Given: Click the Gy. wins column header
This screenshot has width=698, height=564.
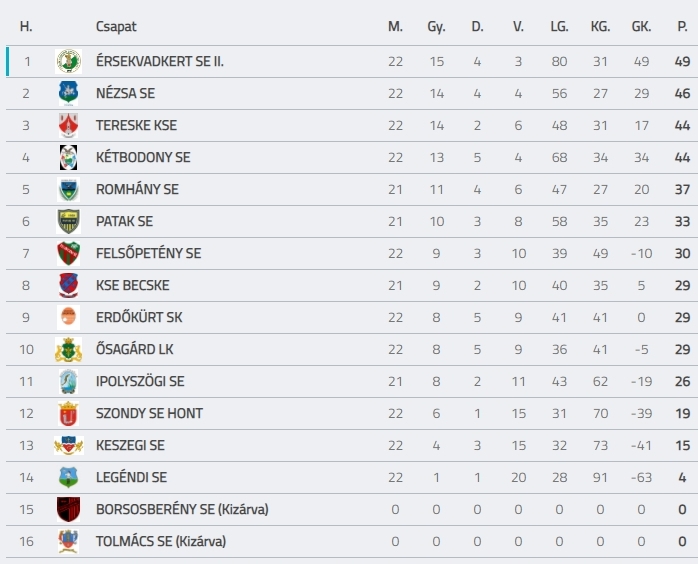Looking at the screenshot, I should 436,27.
